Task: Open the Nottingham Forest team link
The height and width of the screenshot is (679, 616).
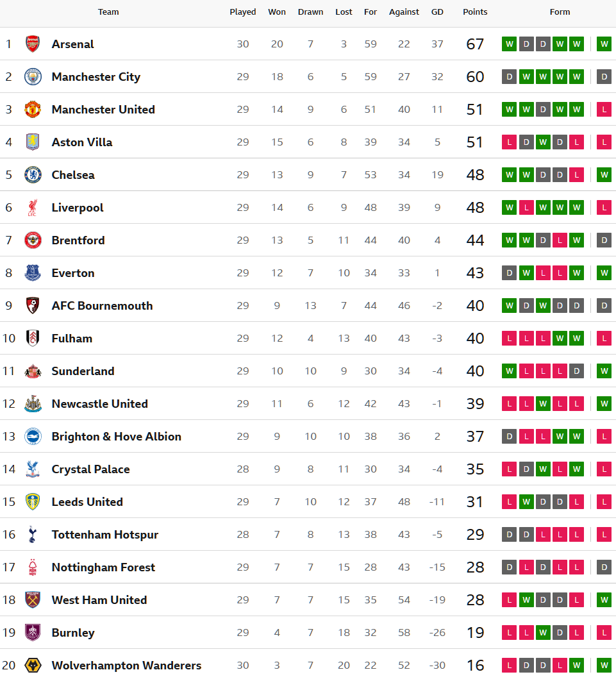Action: (103, 567)
